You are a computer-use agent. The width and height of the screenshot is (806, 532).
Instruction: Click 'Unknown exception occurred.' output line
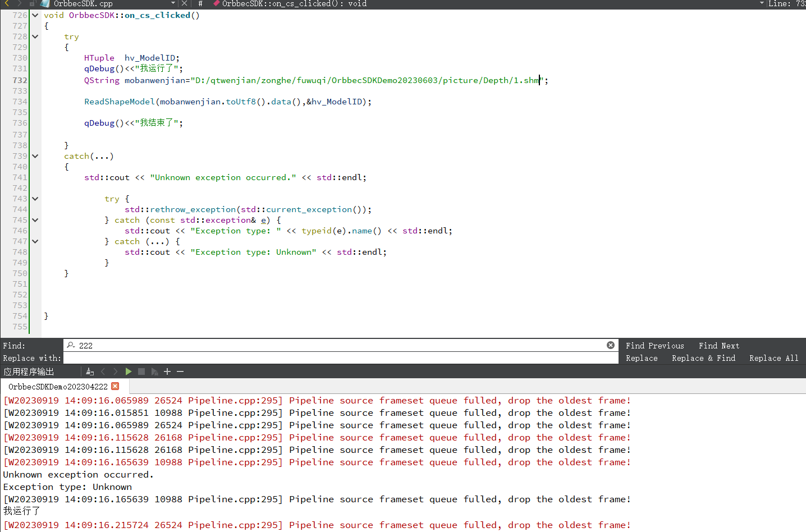click(x=78, y=475)
